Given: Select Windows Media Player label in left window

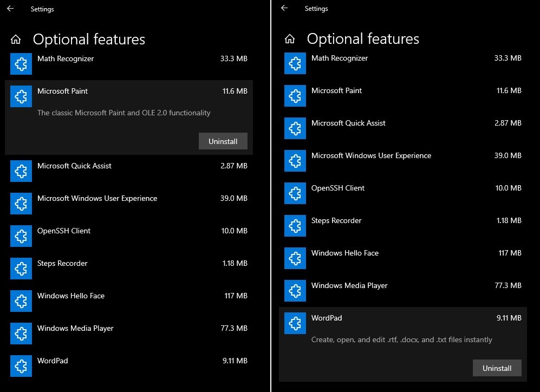Looking at the screenshot, I should pos(75,328).
